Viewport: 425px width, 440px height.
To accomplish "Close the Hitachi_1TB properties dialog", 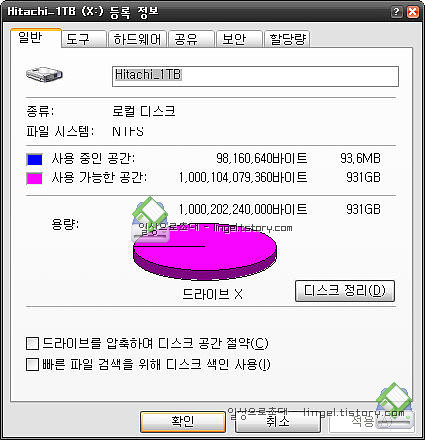I will [x=413, y=12].
